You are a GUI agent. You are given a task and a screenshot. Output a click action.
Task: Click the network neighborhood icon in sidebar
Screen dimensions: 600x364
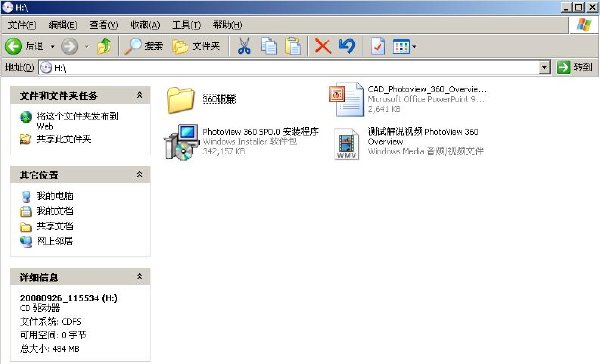tap(26, 242)
